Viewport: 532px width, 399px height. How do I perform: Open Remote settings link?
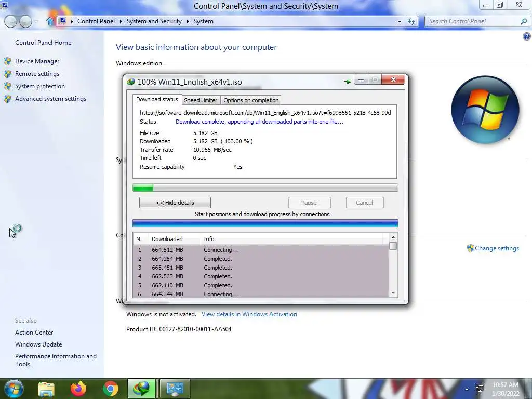coord(37,74)
